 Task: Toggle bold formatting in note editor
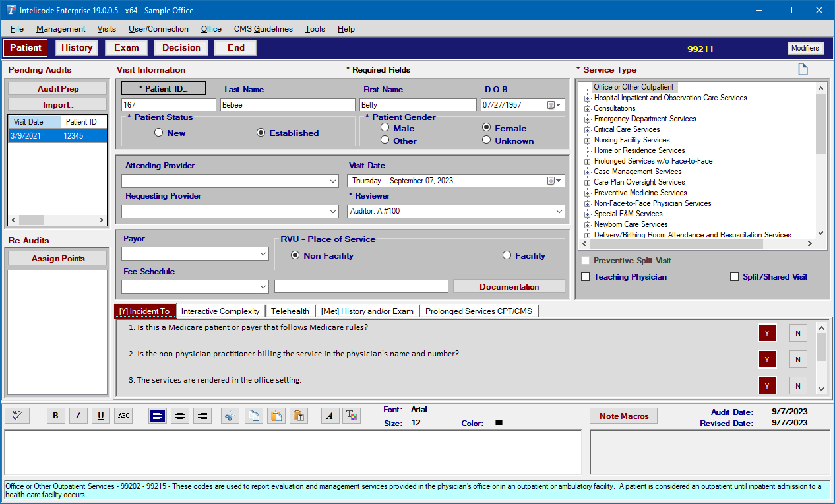[56, 416]
